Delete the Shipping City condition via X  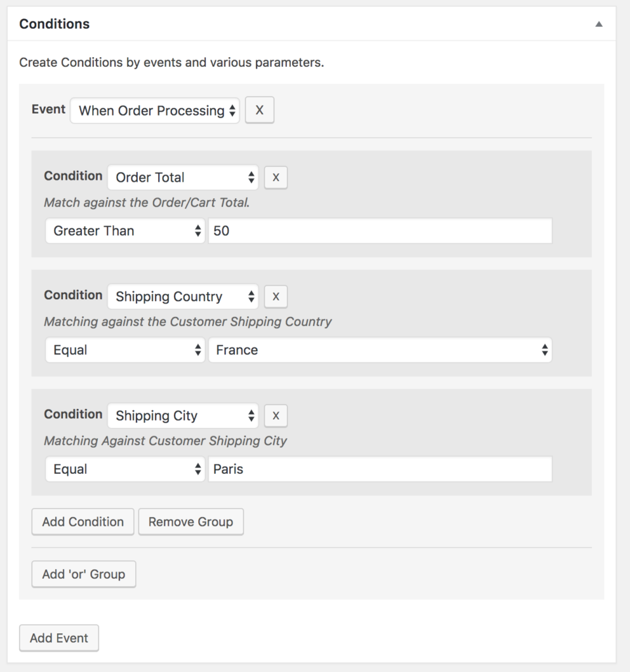[x=276, y=416]
